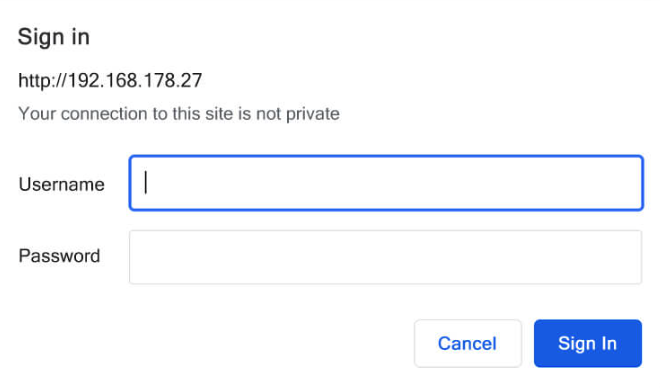The width and height of the screenshot is (660, 388).
Task: Select the empty box below Username
Action: 385,257
